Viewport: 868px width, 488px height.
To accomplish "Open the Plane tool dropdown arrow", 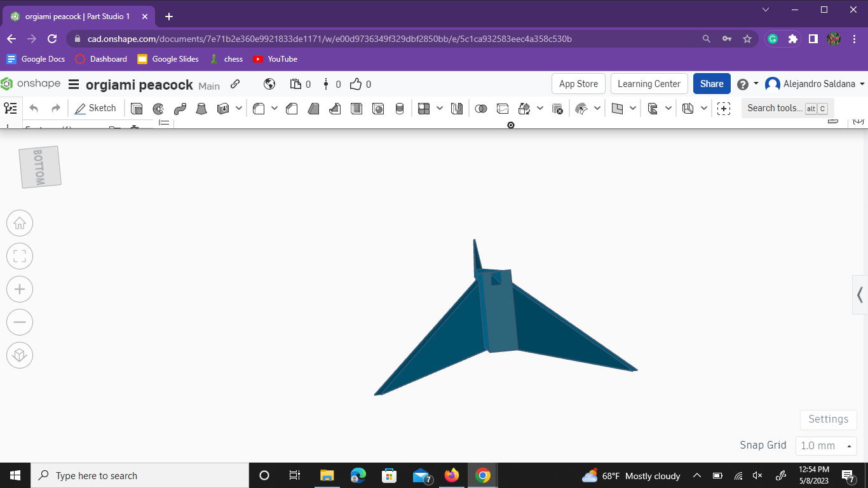I will [633, 108].
